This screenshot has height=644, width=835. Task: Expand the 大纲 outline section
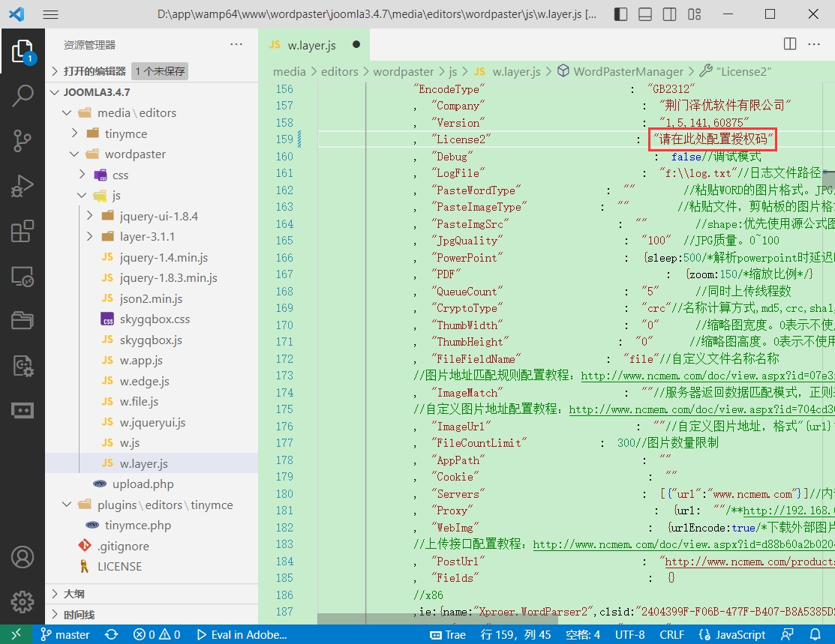(74, 594)
